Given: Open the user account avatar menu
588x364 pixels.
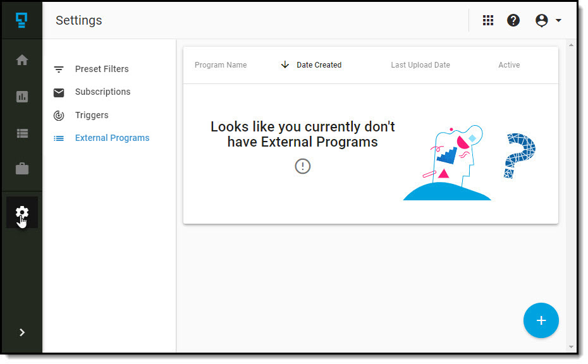Looking at the screenshot, I should click(541, 20).
